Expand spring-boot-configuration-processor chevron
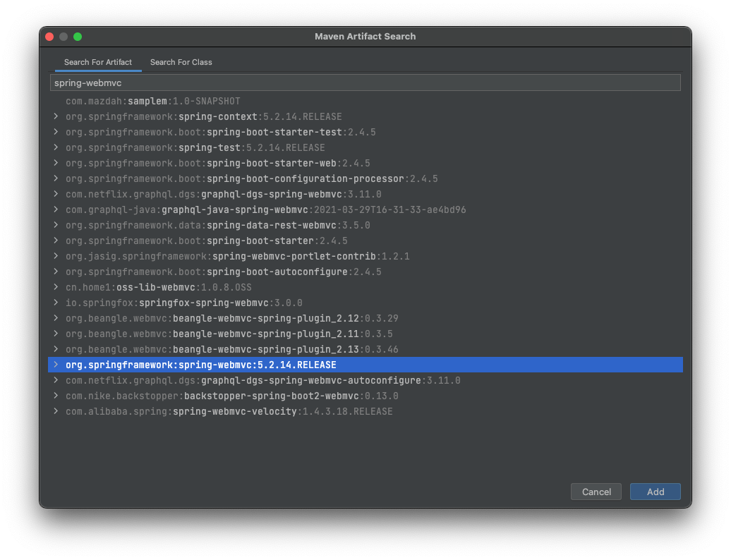731x560 pixels. tap(56, 178)
